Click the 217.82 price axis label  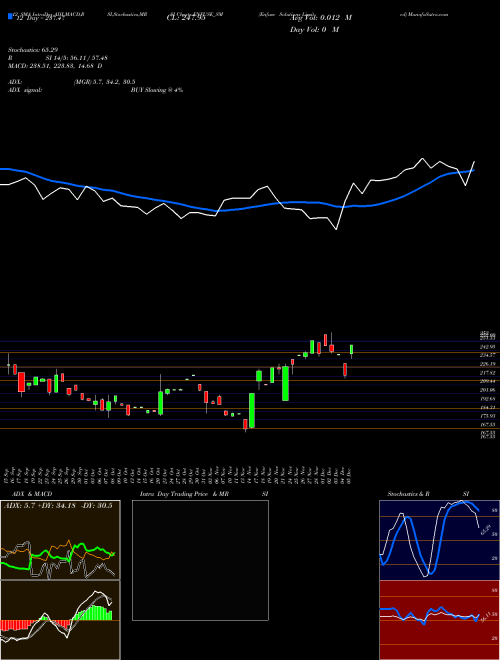[487, 373]
